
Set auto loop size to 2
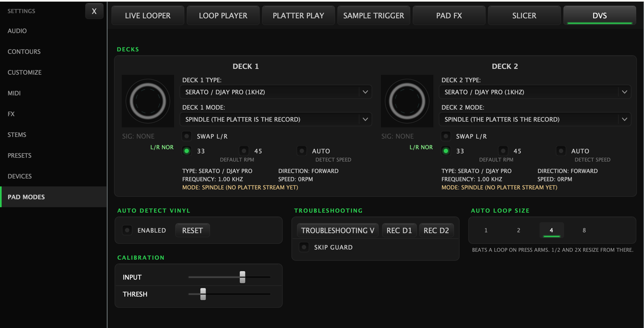click(518, 230)
